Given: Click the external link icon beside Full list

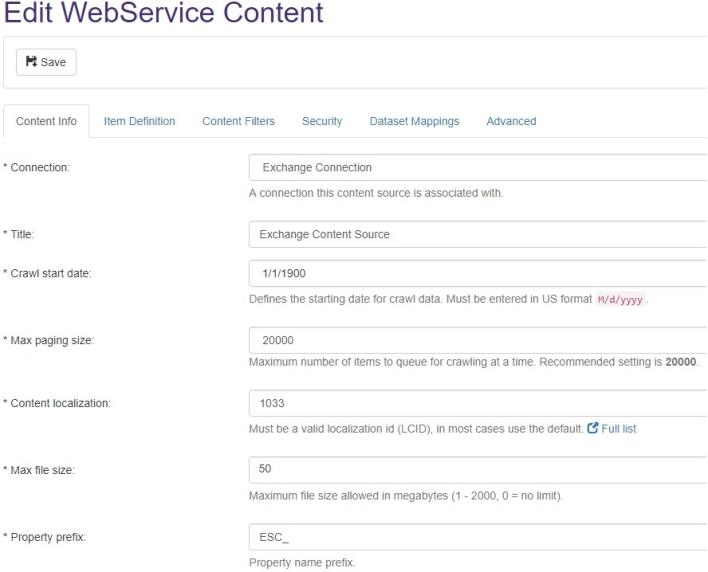Looking at the screenshot, I should [x=593, y=429].
